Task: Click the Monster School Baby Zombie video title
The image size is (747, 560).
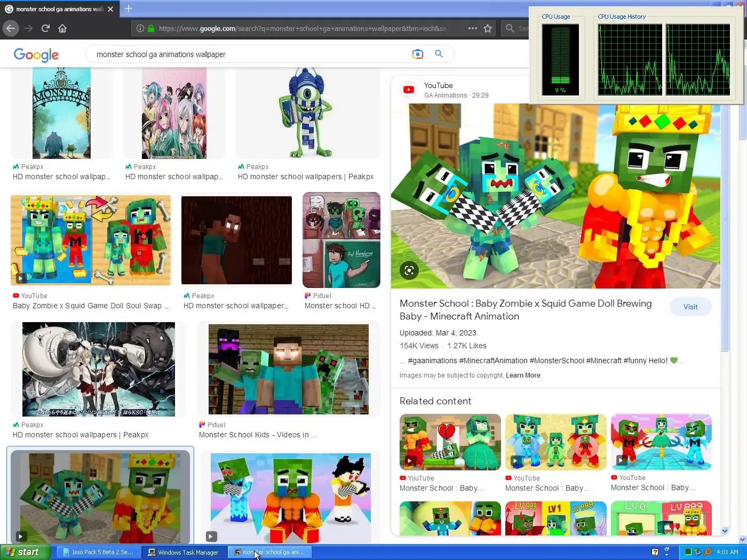Action: (x=526, y=310)
